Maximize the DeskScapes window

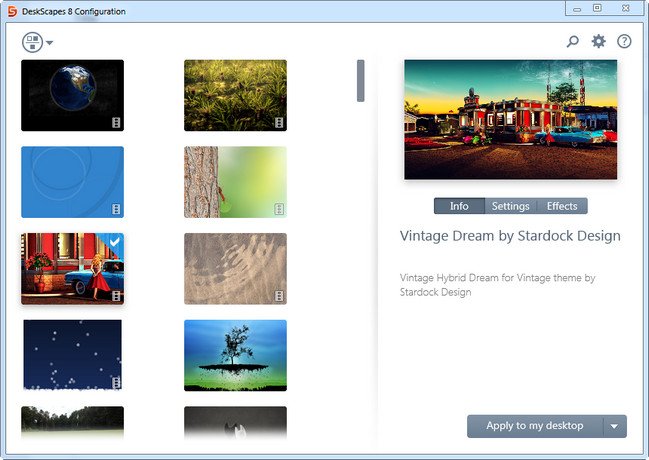pos(597,8)
